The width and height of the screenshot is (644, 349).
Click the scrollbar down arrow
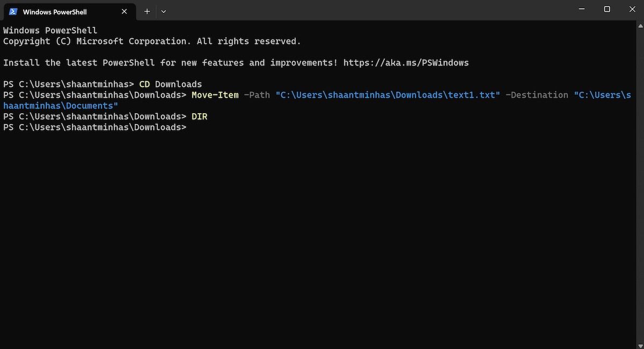point(640,344)
